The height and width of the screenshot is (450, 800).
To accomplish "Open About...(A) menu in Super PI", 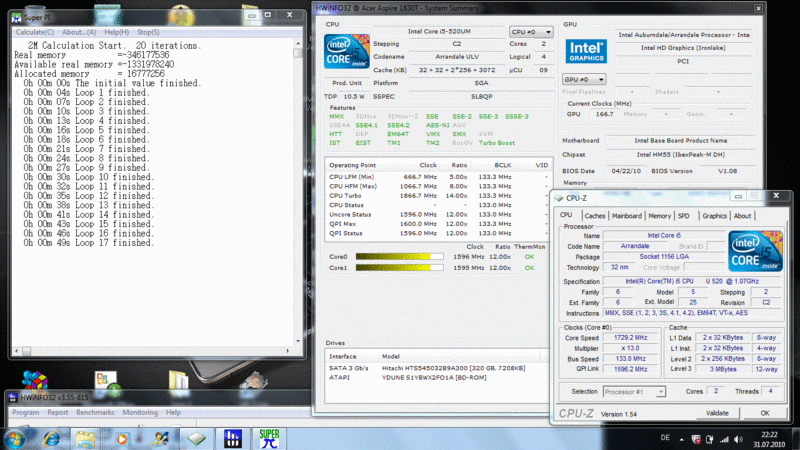I will (x=79, y=32).
